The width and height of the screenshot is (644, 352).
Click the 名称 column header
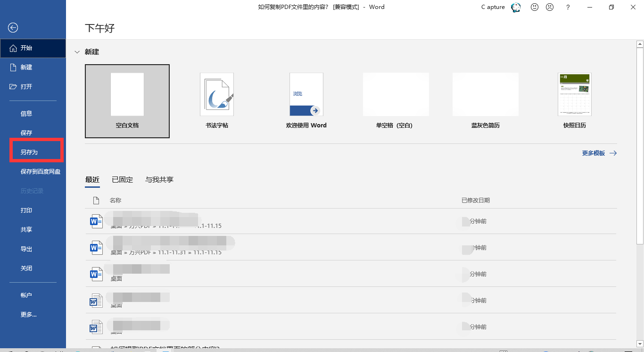(x=116, y=201)
